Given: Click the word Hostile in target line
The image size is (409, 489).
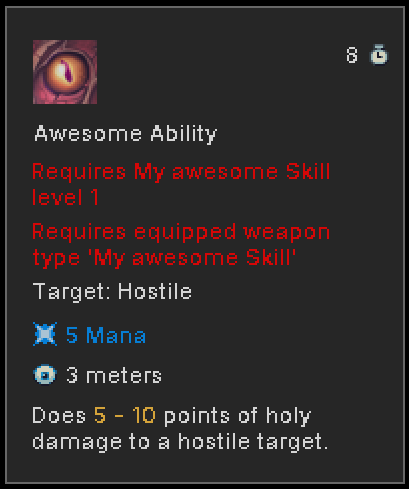Looking at the screenshot, I should pos(155,292).
